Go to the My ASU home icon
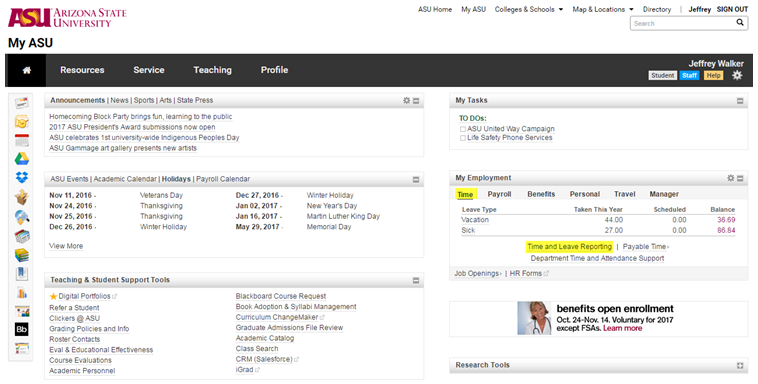 (x=27, y=70)
